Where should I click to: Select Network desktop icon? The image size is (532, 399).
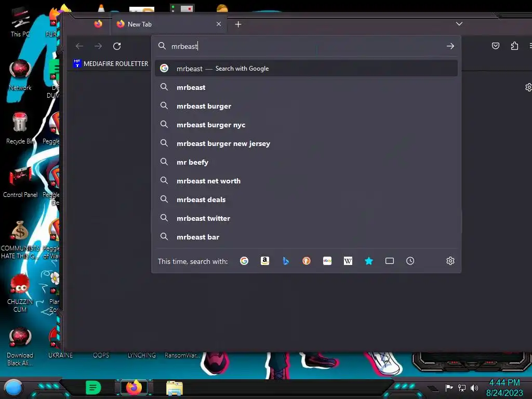coord(20,75)
